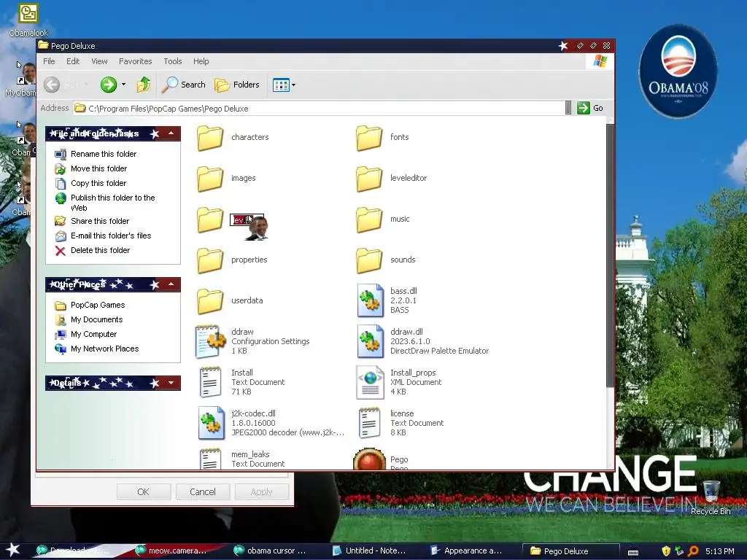Click the address bar path field

tap(318, 109)
